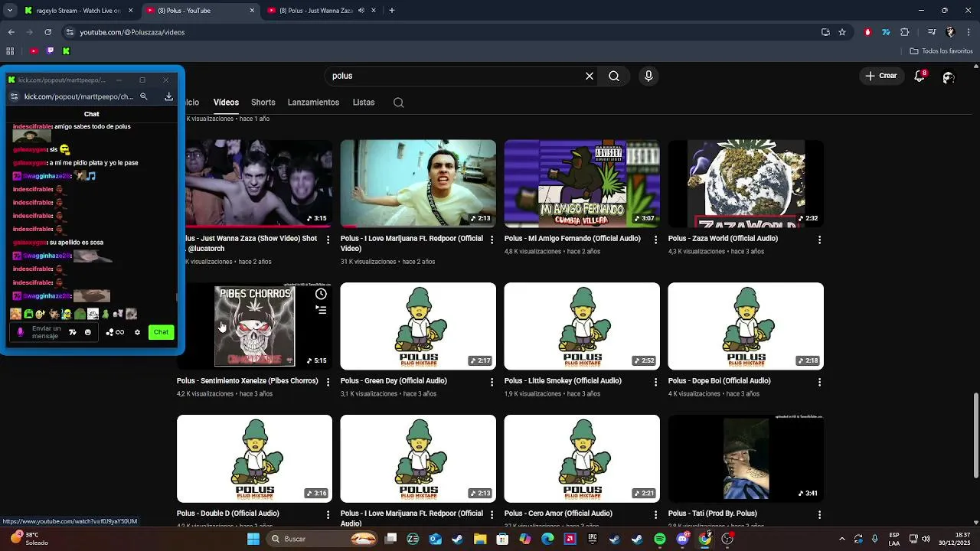Screen dimensions: 980x551
Task: Click the Crear button
Action: [881, 76]
